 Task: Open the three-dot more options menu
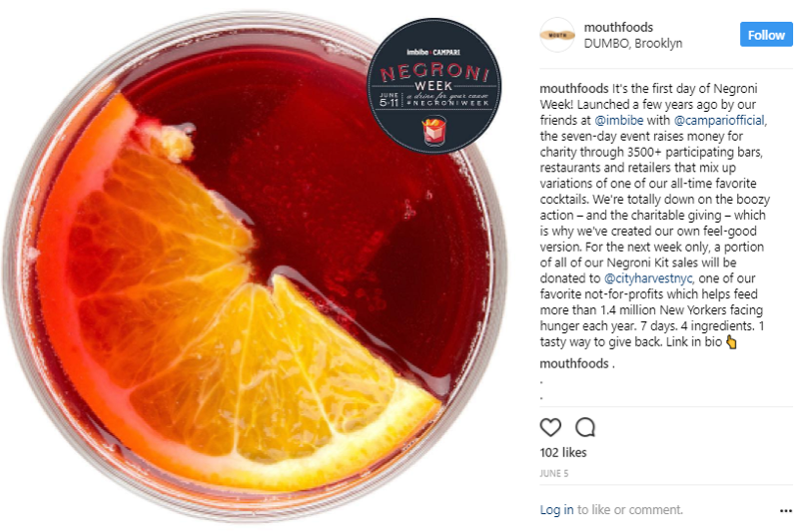786,511
